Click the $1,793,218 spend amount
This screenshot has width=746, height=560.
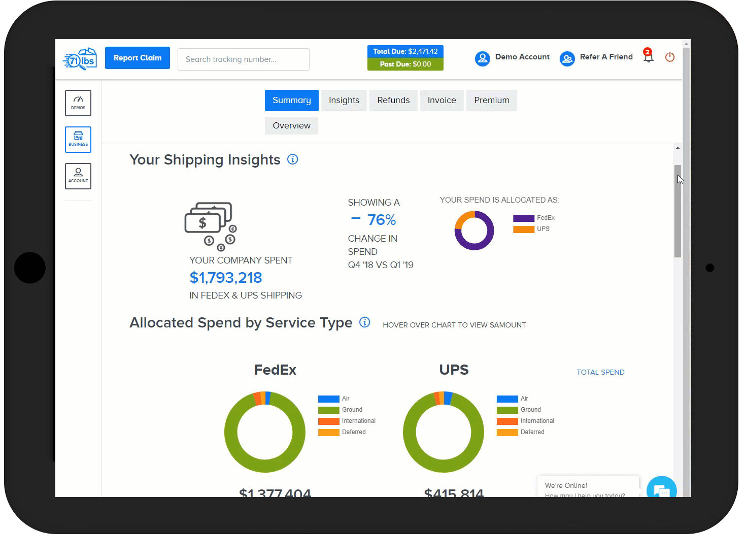pos(226,278)
